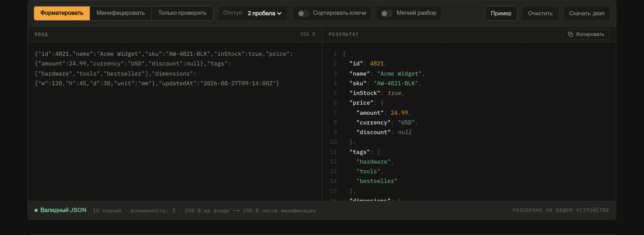Click the Очистить button

[540, 13]
